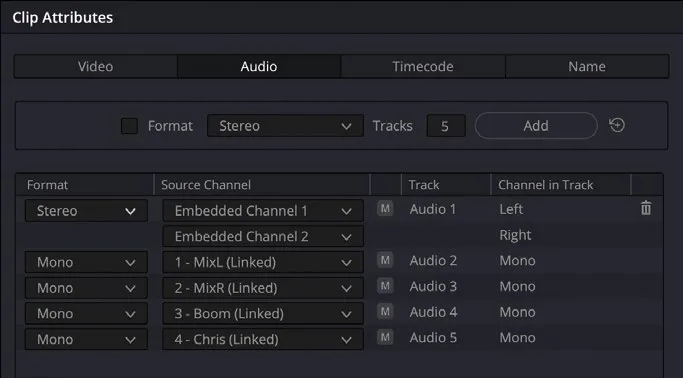The width and height of the screenshot is (683, 378).
Task: Open the 2 - MixR (Linked) source dropdown
Action: 263,288
